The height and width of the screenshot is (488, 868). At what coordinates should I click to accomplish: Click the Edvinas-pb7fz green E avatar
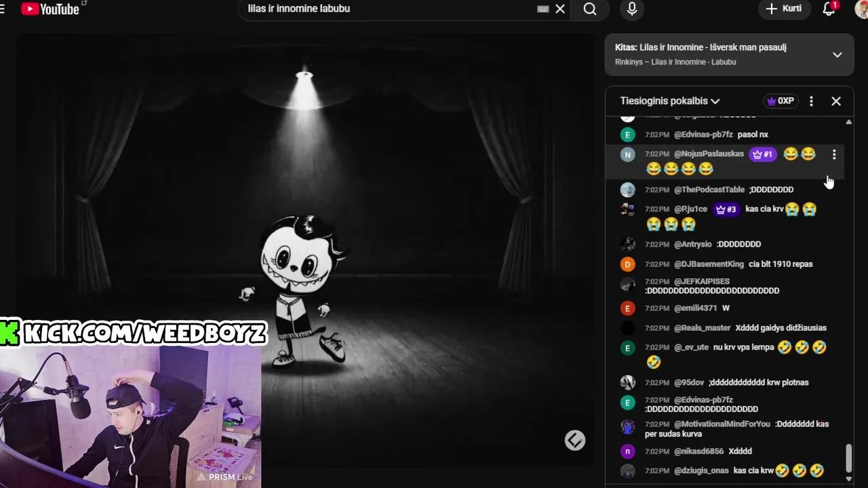[x=627, y=134]
